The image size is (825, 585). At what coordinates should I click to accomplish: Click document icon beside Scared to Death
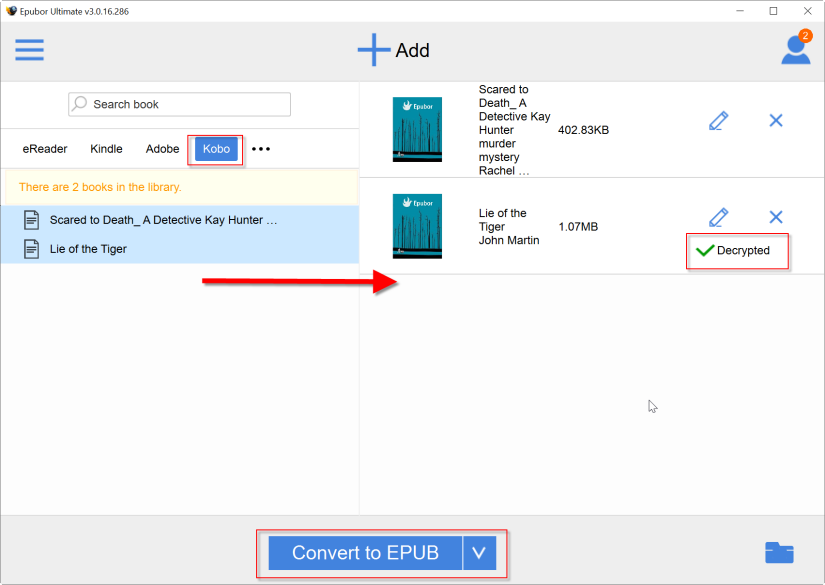(32, 220)
